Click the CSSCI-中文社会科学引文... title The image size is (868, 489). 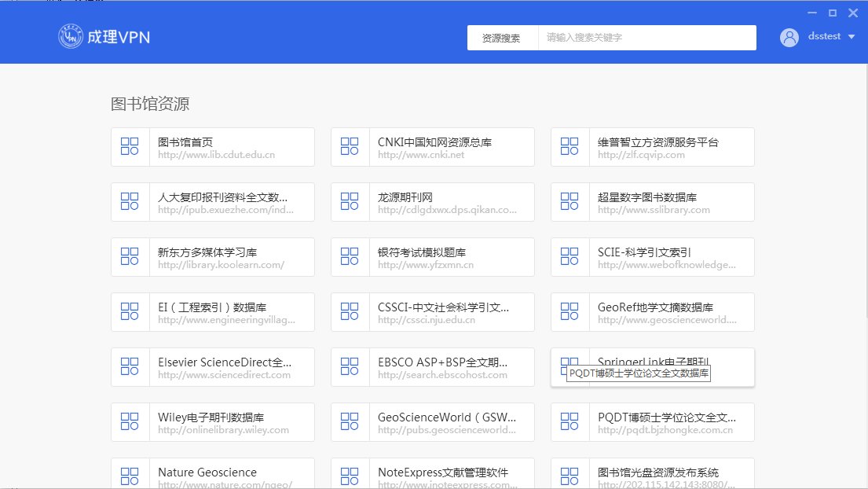(443, 307)
